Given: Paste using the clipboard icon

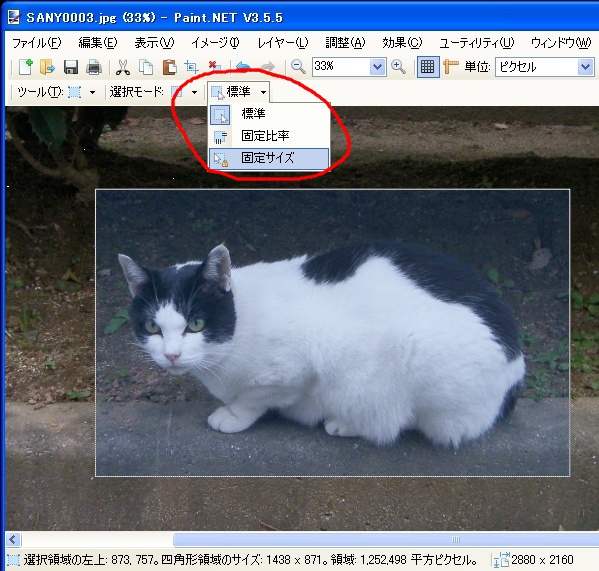Looking at the screenshot, I should tap(169, 67).
